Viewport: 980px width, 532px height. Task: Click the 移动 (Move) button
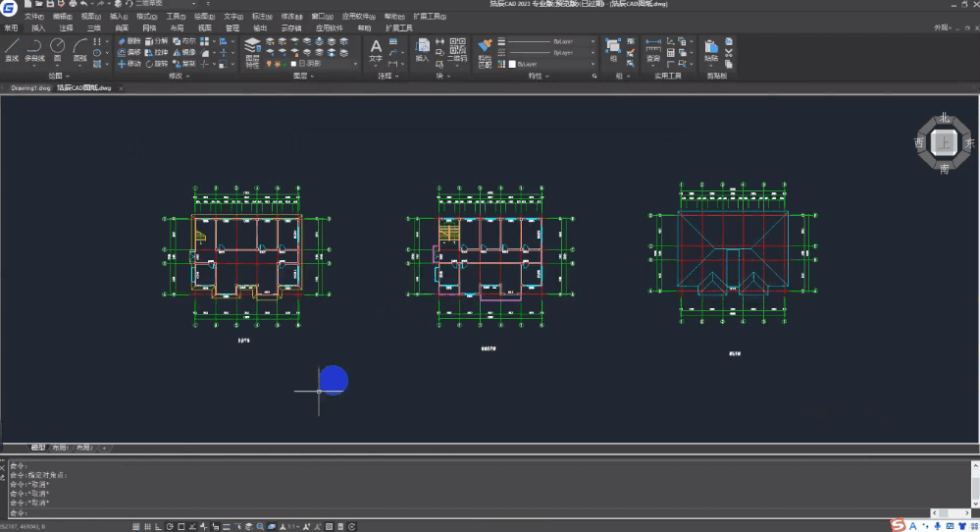point(129,64)
